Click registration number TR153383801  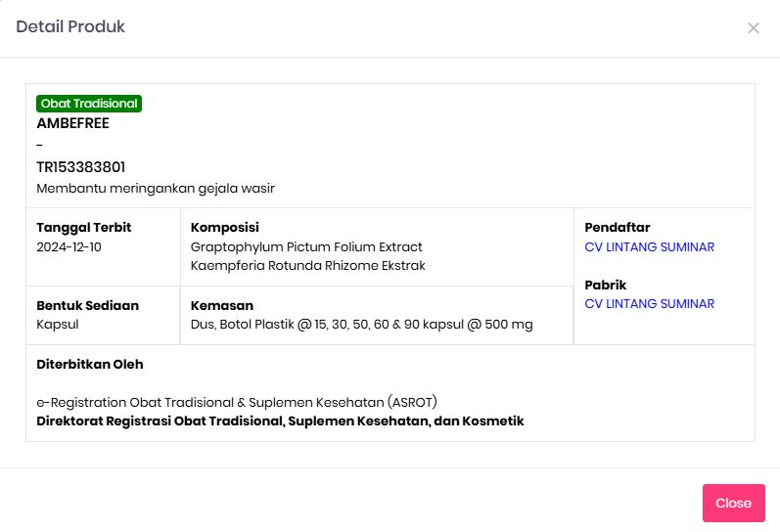(80, 167)
